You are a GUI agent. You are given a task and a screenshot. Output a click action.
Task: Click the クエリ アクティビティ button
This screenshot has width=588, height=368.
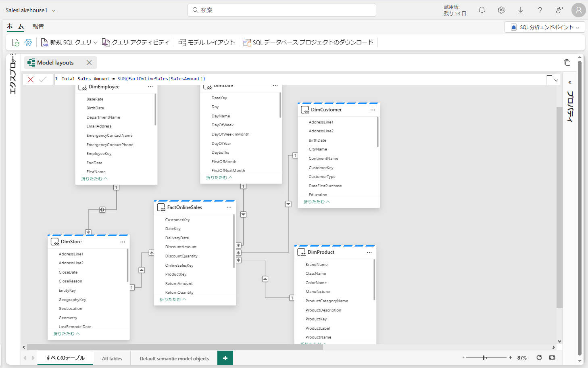click(x=136, y=42)
